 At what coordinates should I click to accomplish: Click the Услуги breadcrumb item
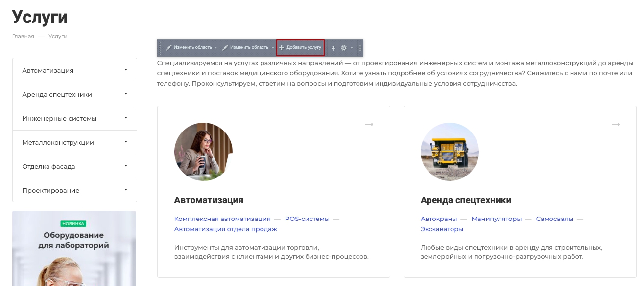pyautogui.click(x=58, y=36)
